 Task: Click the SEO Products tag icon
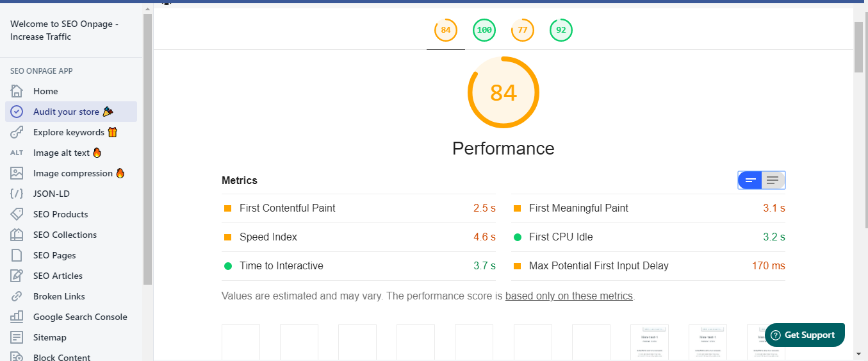[x=17, y=214]
